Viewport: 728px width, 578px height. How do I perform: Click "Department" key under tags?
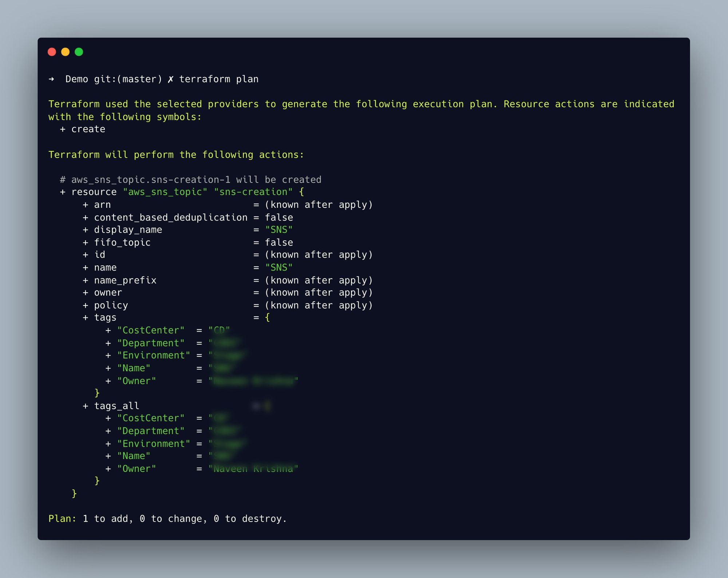point(151,343)
